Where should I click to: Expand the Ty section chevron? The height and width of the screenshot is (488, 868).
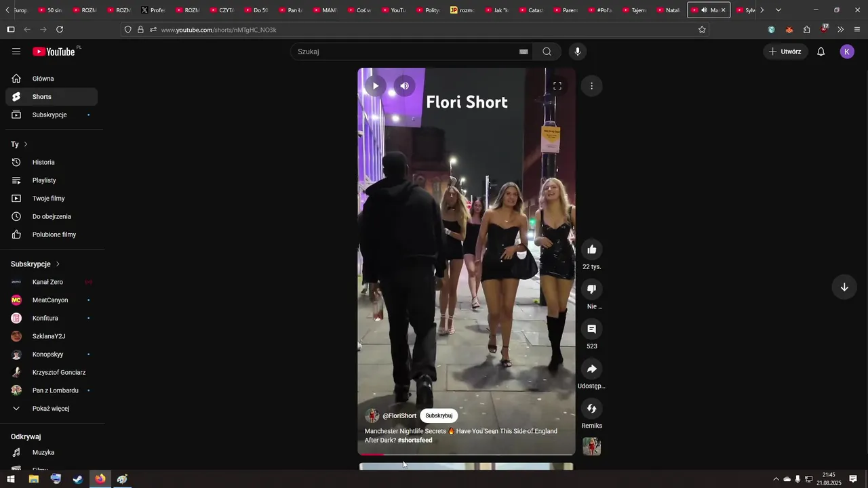[26, 144]
